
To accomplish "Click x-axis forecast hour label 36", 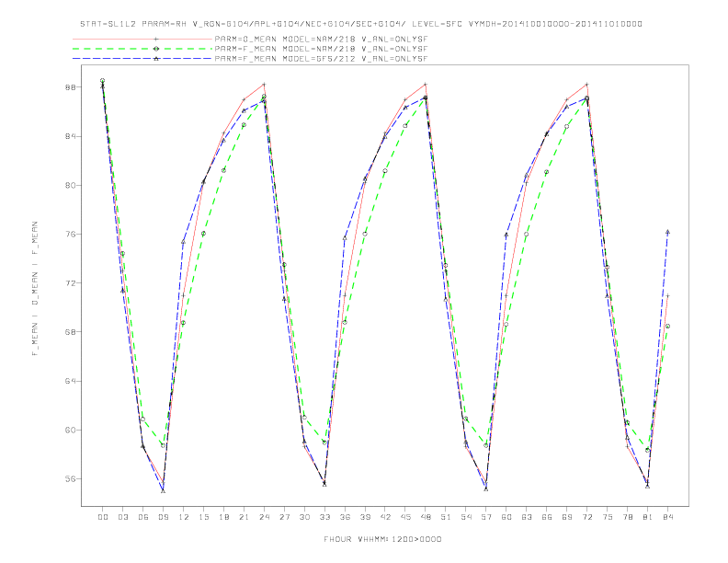I will coord(345,517).
